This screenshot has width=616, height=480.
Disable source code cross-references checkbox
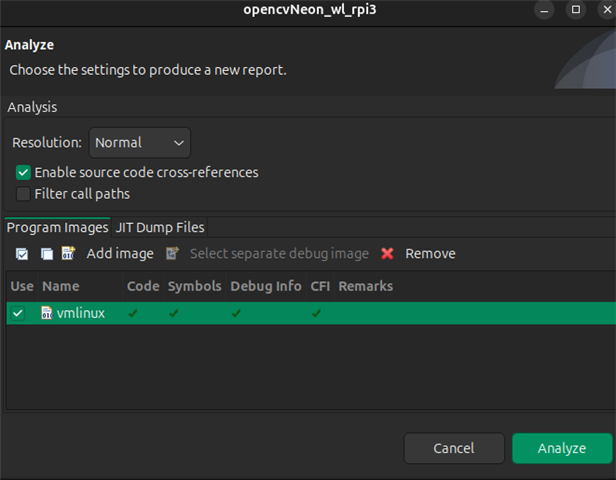coord(24,172)
